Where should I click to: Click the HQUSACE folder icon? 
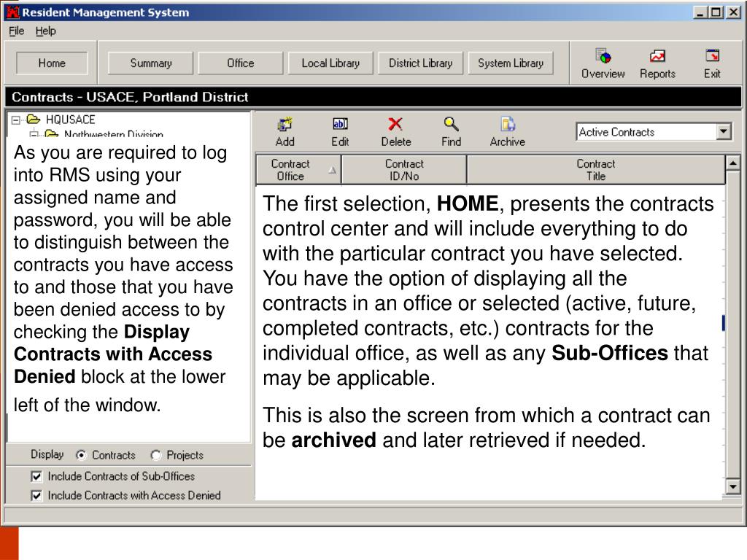click(34, 119)
